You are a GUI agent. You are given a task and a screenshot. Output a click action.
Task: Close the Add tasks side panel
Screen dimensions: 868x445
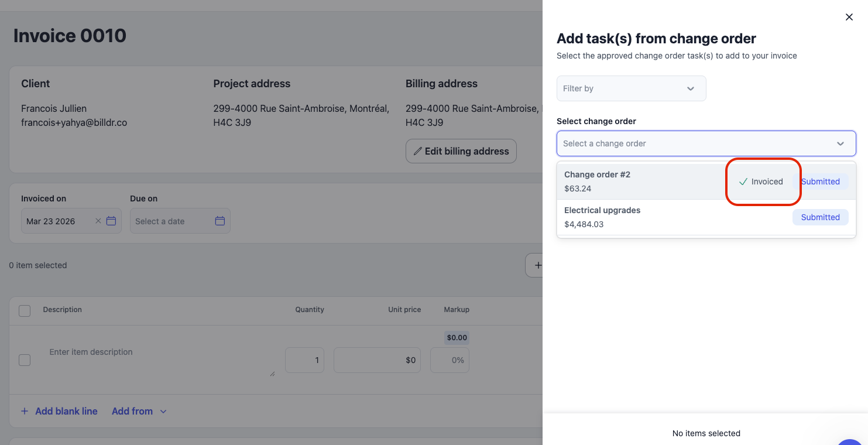pyautogui.click(x=849, y=18)
